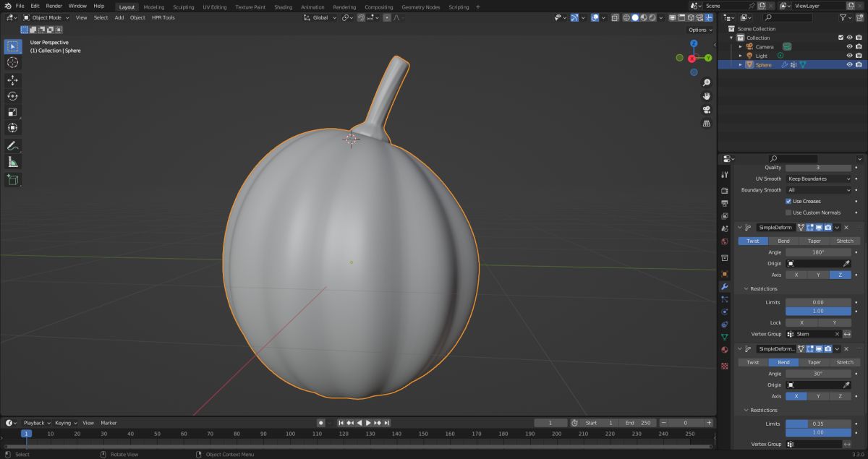The image size is (868, 459).
Task: Set Bend modifier axis to Z
Action: tap(841, 396)
